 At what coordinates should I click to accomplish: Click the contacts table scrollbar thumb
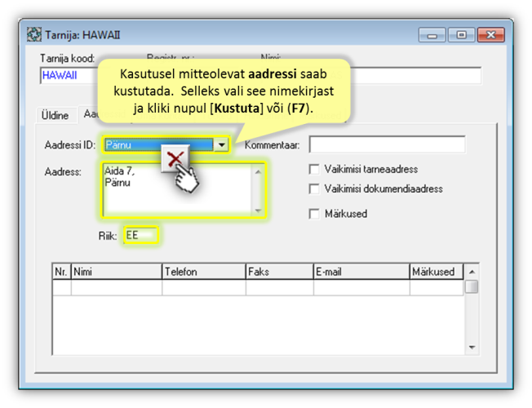click(x=472, y=286)
